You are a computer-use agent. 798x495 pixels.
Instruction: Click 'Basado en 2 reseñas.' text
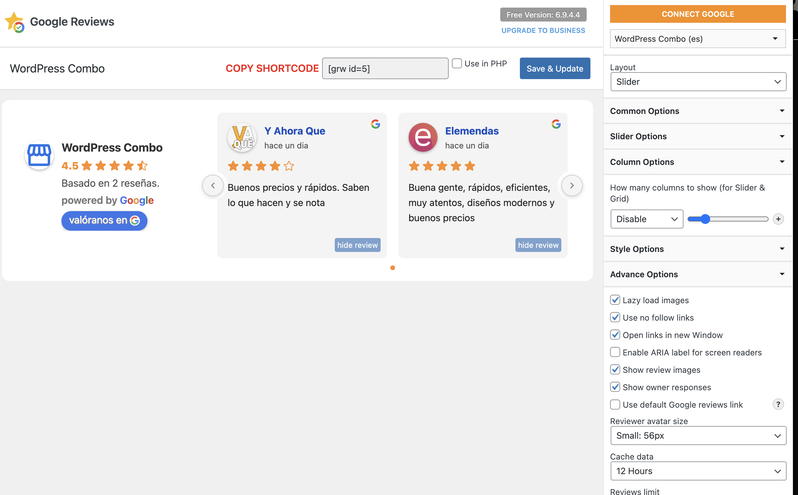(x=110, y=183)
